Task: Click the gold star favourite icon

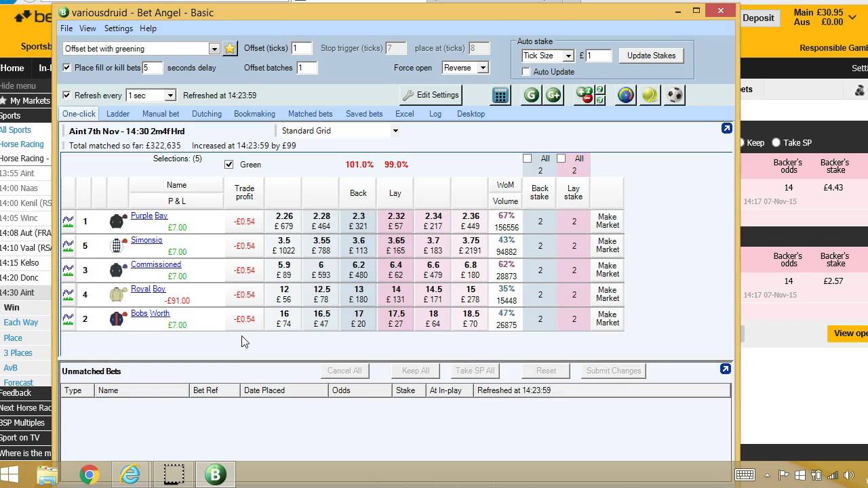Action: (230, 49)
